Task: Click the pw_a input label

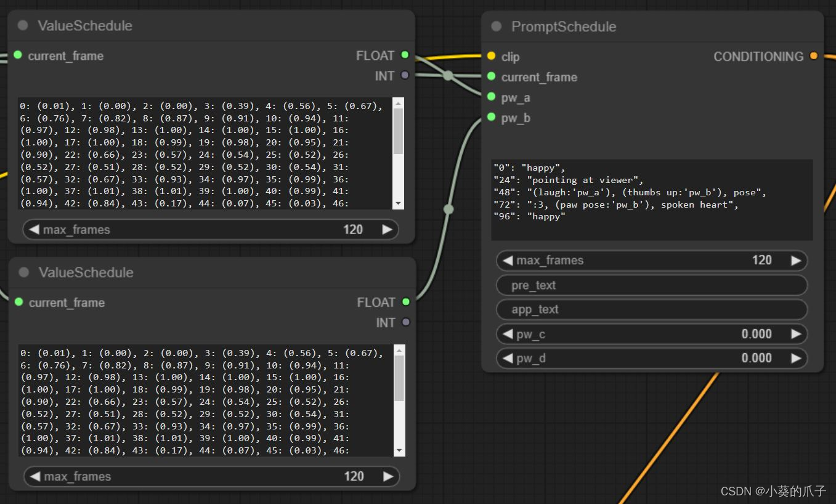Action: [516, 97]
